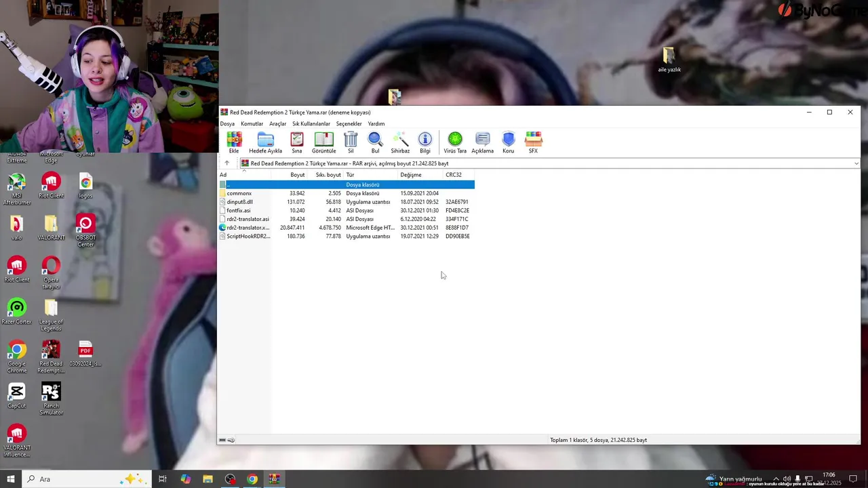
Task: Open Opera tarayıcı desktop shortcut
Action: point(51,274)
